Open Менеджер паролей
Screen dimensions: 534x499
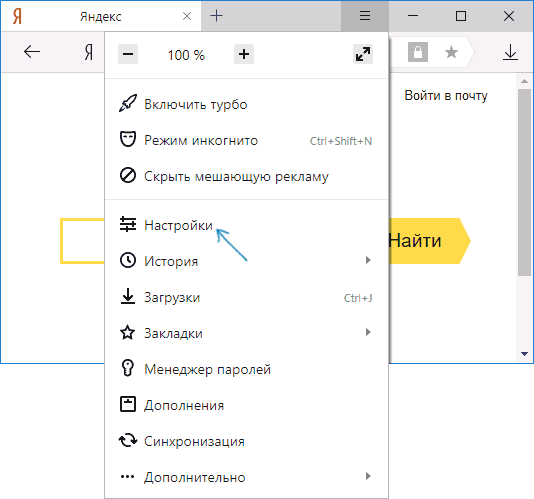click(x=247, y=369)
